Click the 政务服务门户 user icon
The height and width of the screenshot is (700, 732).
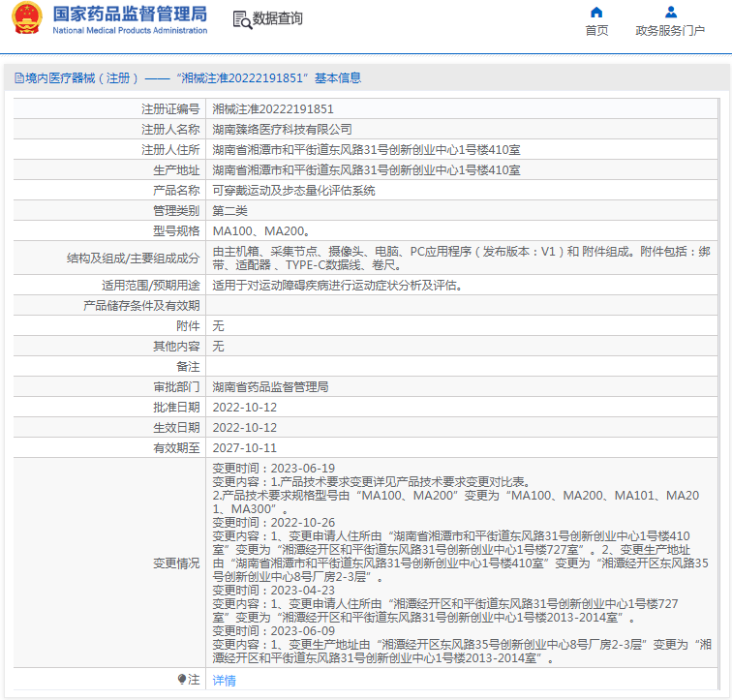tap(671, 13)
